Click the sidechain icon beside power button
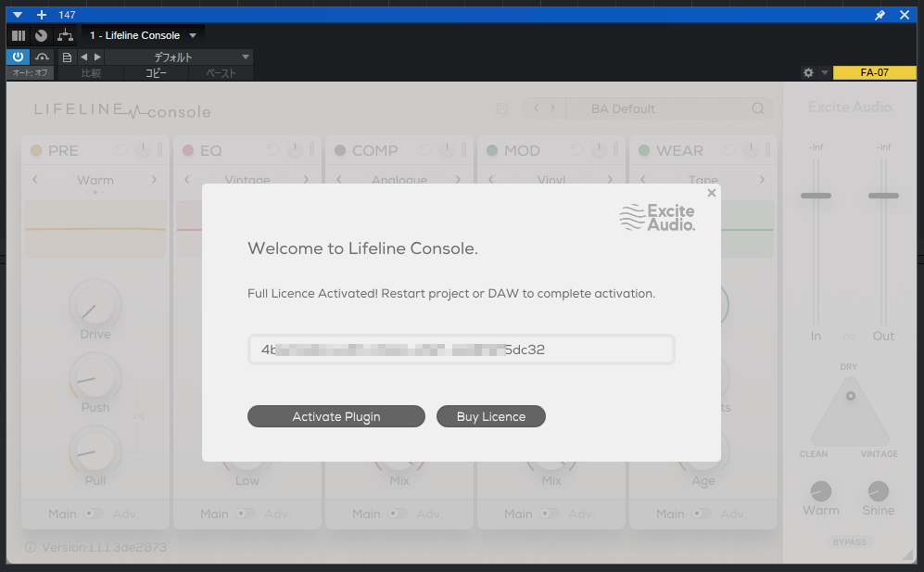924x572 pixels. (42, 57)
